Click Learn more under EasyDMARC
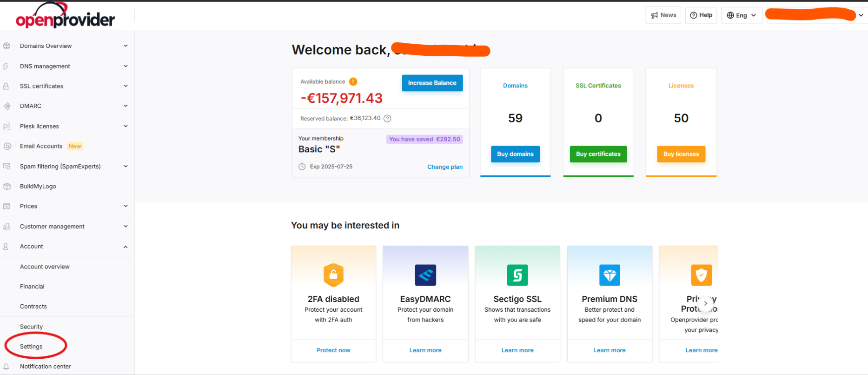Image resolution: width=868 pixels, height=375 pixels. click(x=425, y=350)
